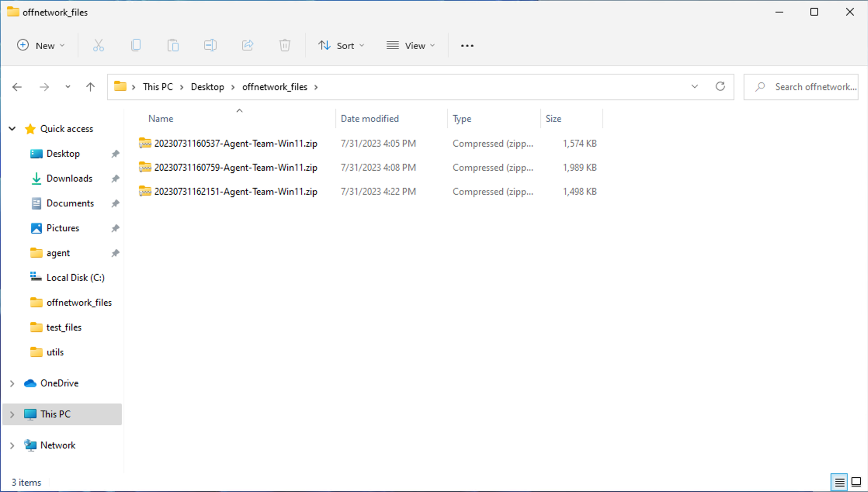
Task: Refresh the folder with the refresh icon
Action: [720, 87]
